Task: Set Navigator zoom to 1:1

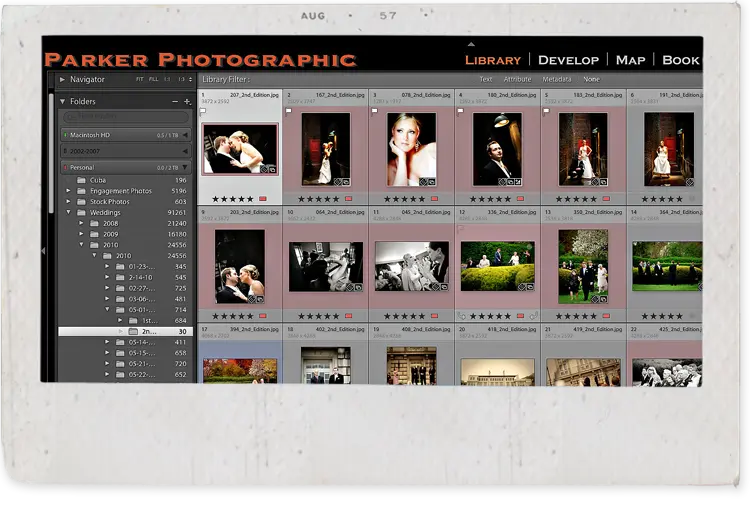Action: tap(167, 79)
